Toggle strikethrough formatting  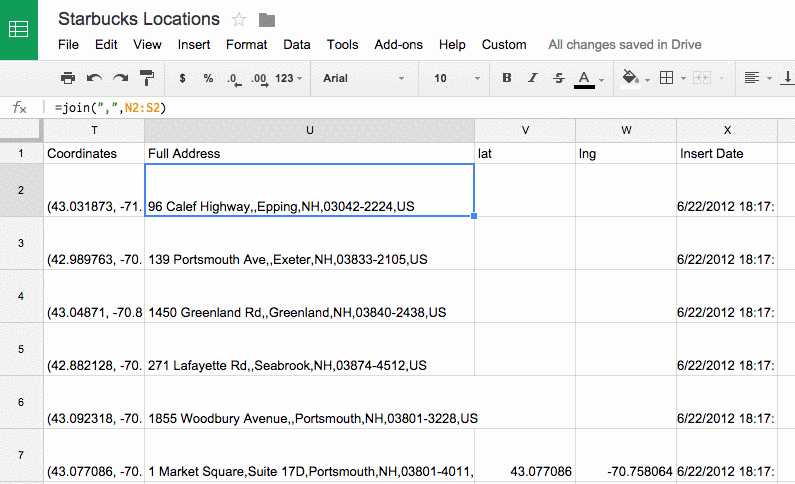click(x=558, y=78)
